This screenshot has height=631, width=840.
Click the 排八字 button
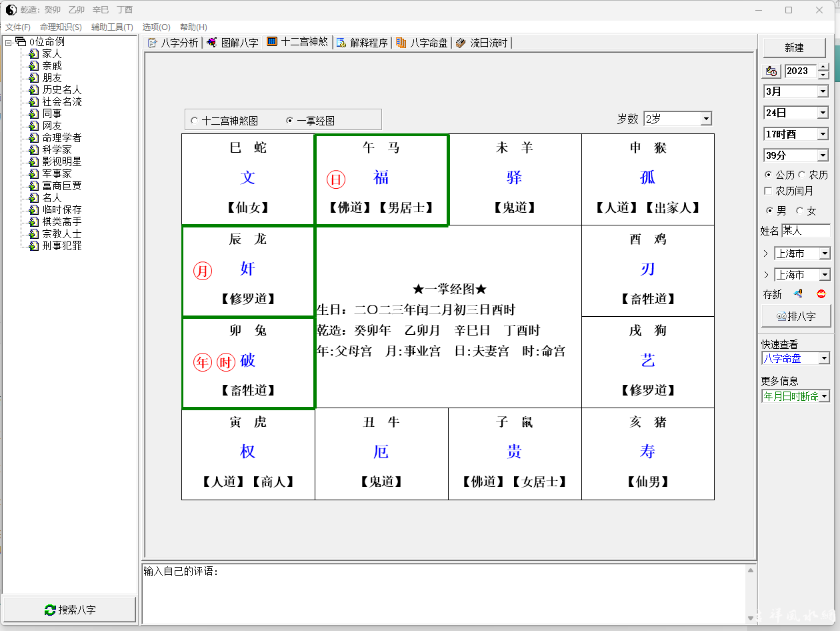pos(796,316)
